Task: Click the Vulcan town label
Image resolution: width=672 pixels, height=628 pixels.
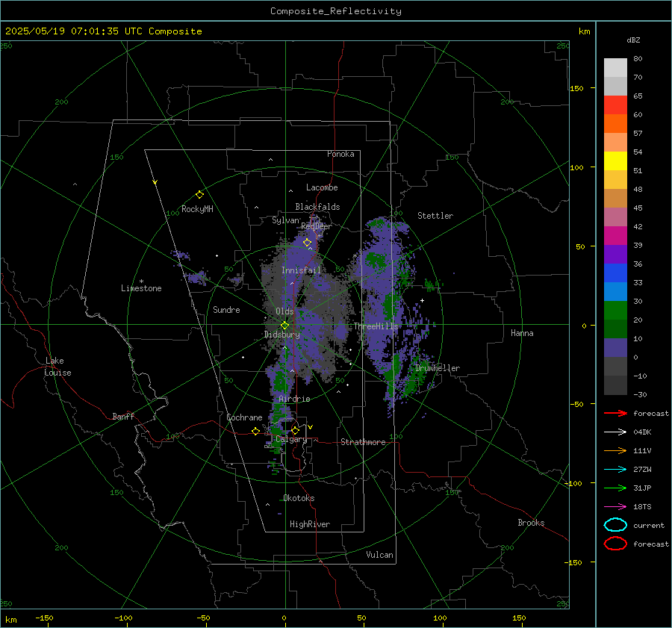Action: tap(380, 555)
